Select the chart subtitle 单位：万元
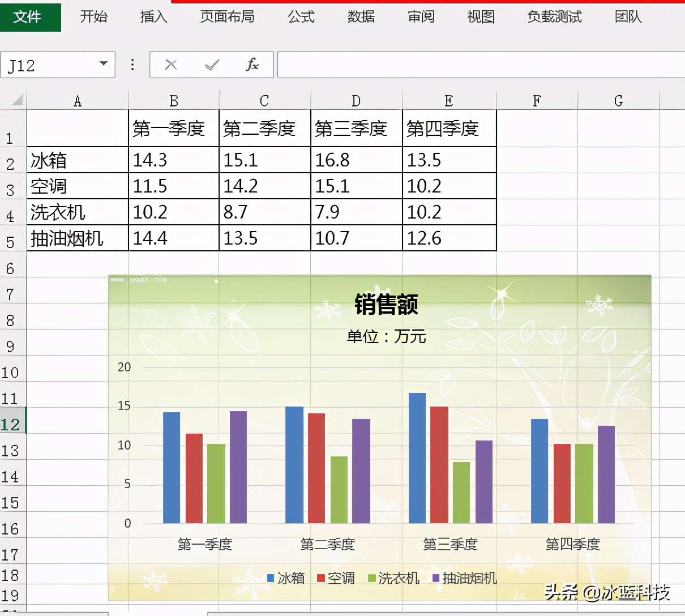Viewport: 685px width, 616px height. coord(386,336)
